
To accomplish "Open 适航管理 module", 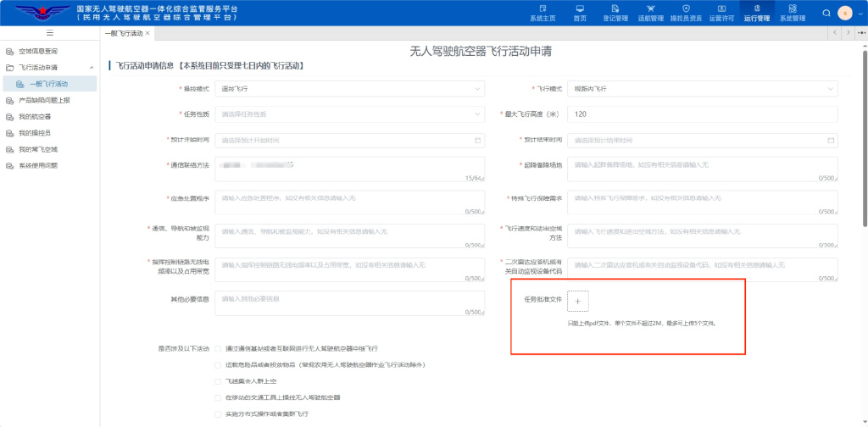I will point(650,13).
